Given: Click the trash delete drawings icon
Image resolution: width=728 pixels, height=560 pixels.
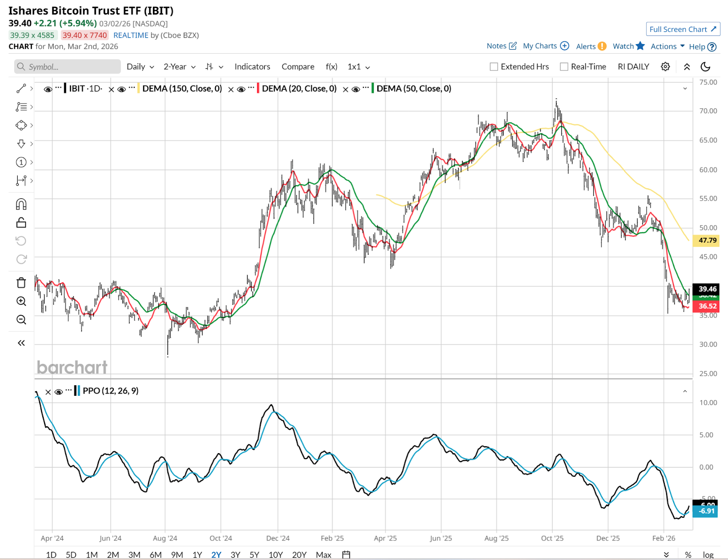Looking at the screenshot, I should (x=21, y=283).
